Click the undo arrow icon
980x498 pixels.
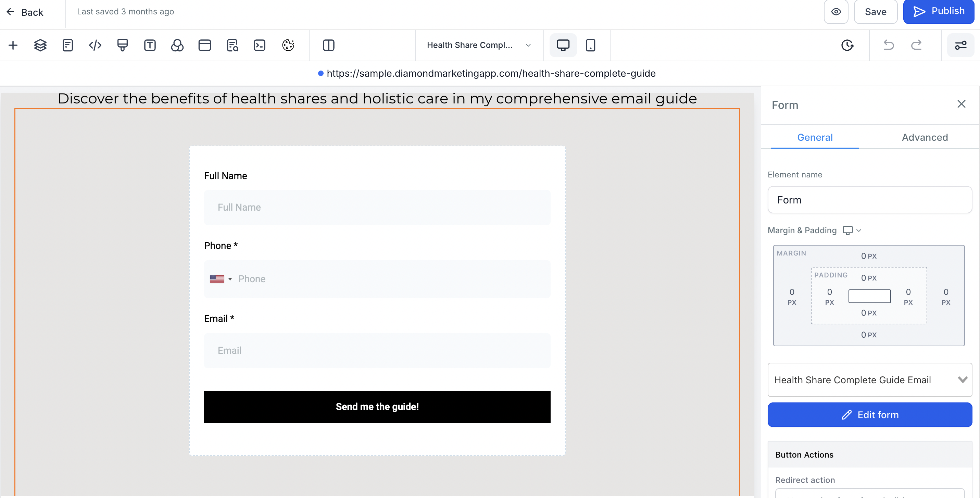[x=888, y=45]
